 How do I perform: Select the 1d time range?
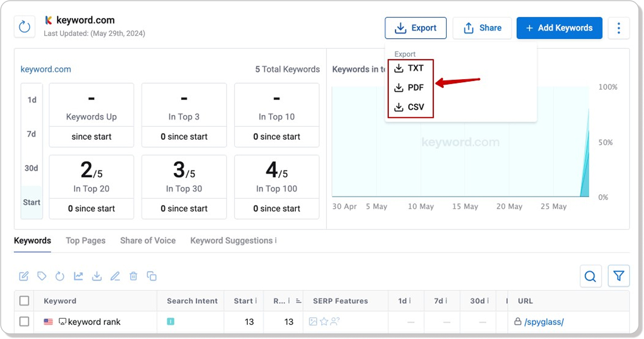pos(31,100)
